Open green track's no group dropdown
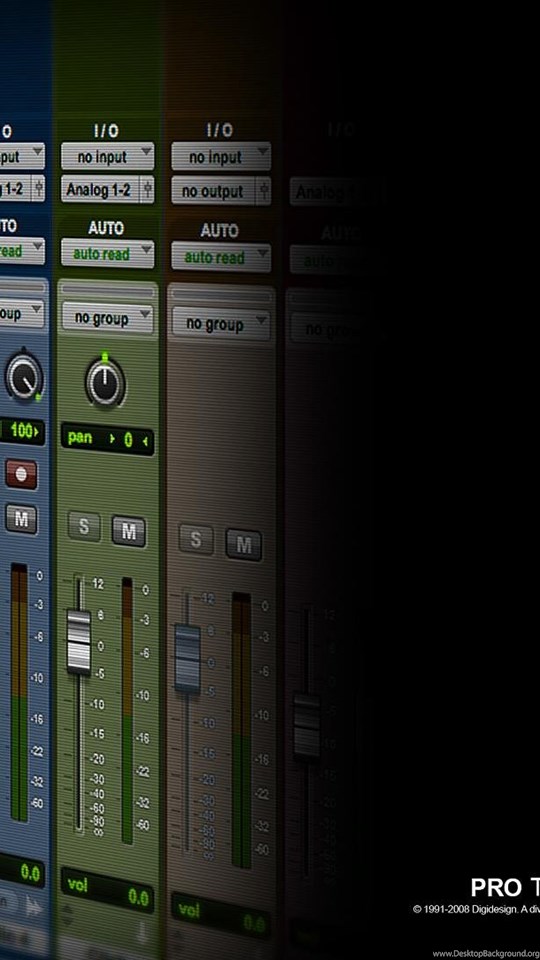 [x=108, y=317]
